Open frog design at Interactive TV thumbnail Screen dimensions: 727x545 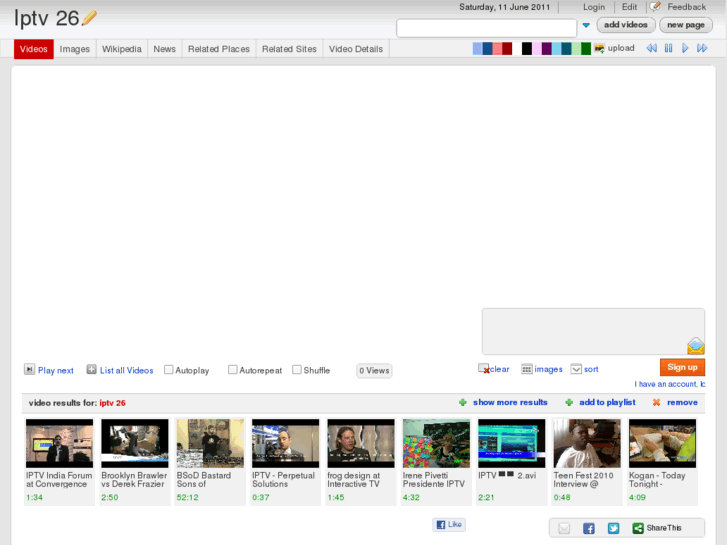point(361,443)
